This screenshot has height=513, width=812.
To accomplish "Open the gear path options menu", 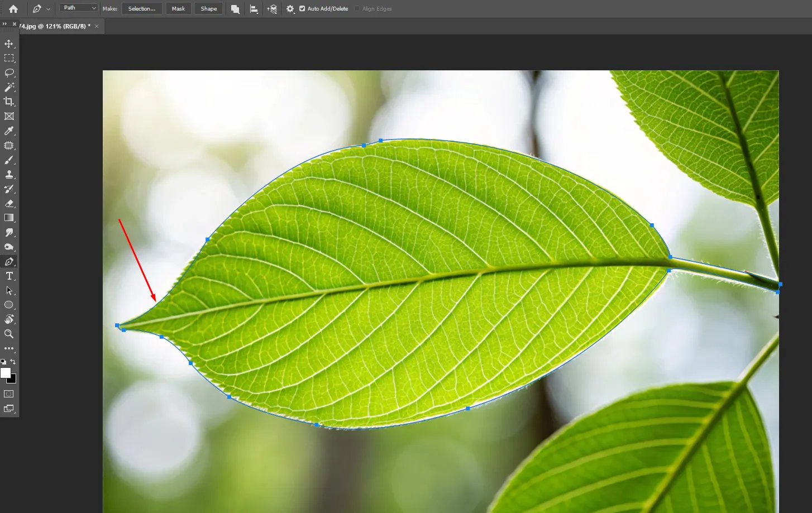I will (290, 9).
